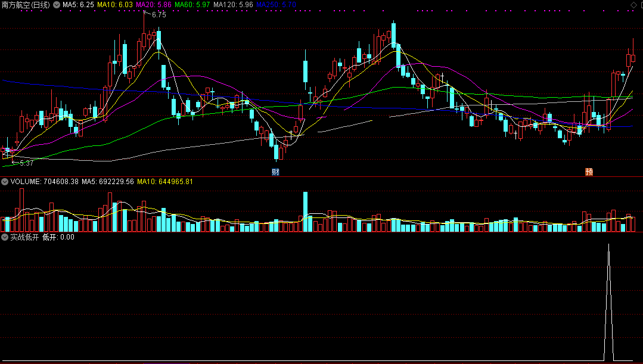Click the VOLUME: 704608.38 label
Image resolution: width=643 pixels, height=364 pixels.
pos(44,182)
